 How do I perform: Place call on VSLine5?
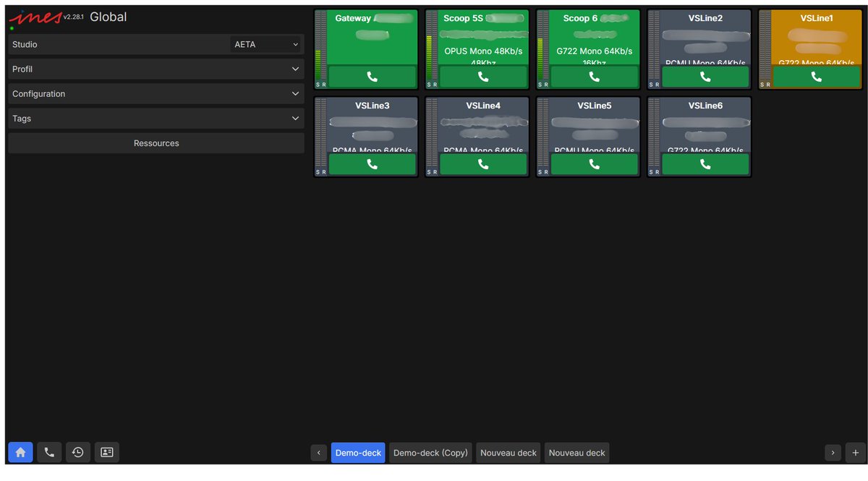[x=594, y=164]
